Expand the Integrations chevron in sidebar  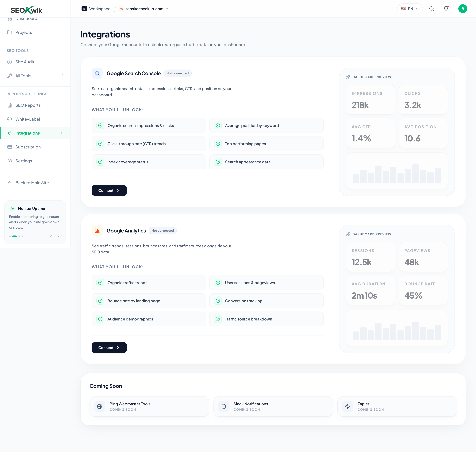[62, 133]
